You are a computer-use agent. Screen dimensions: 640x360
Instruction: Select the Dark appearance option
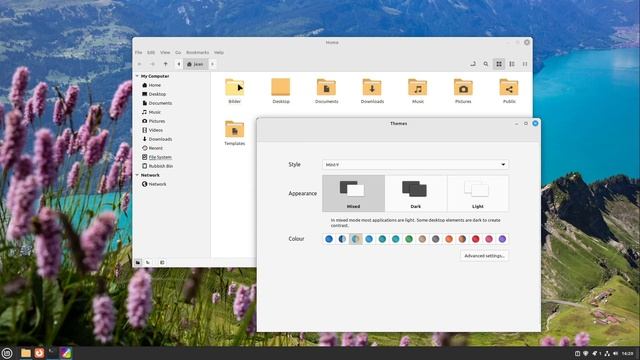pyautogui.click(x=416, y=193)
